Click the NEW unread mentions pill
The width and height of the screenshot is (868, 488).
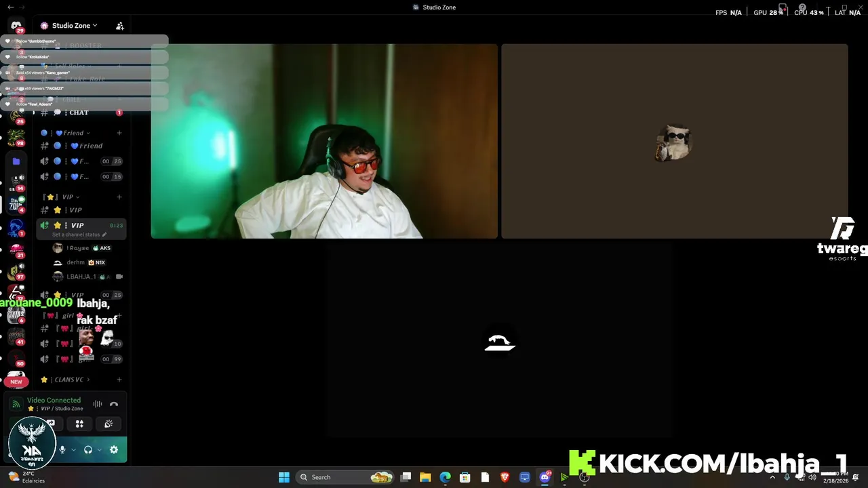coord(16,382)
